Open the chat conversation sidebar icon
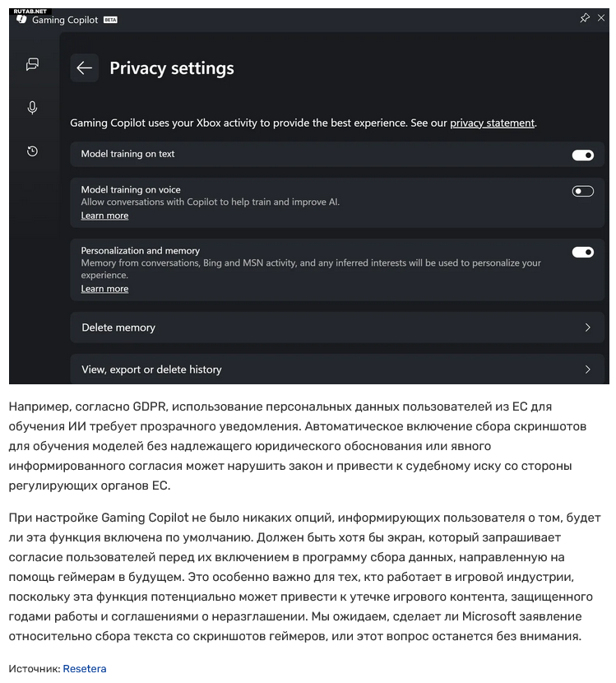The width and height of the screenshot is (616, 683). coord(32,64)
